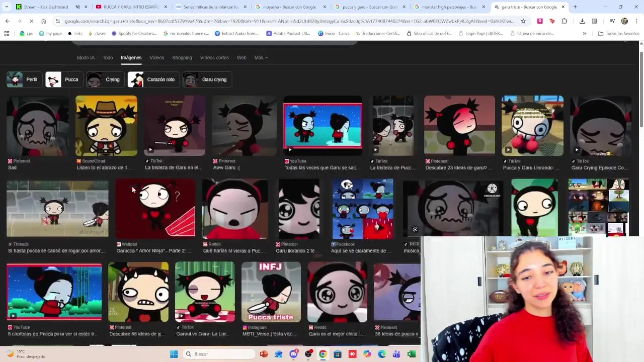
Task: Open a new browser tab with plus
Action: (x=575, y=7)
